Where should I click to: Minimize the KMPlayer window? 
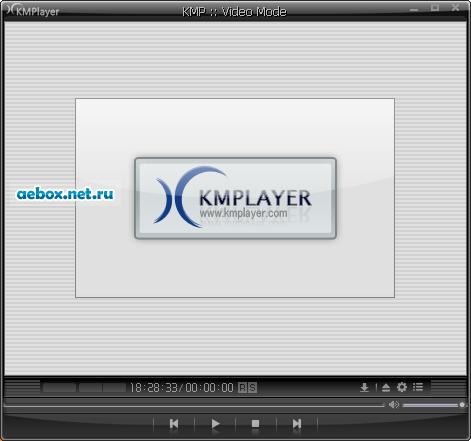(x=414, y=9)
